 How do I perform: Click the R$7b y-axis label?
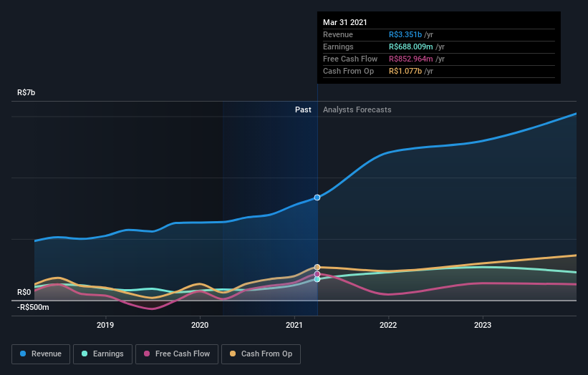(26, 92)
